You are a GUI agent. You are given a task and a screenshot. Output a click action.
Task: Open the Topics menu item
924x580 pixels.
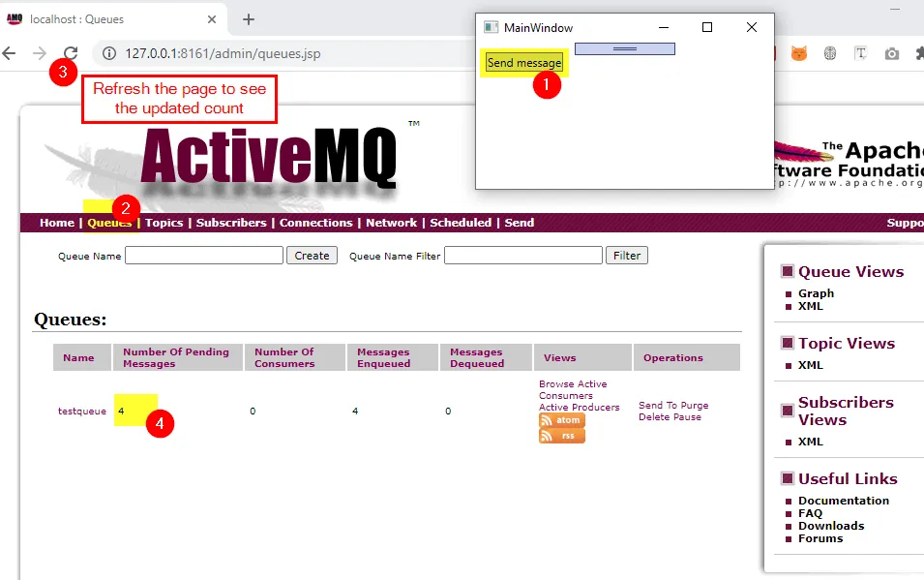click(x=164, y=223)
